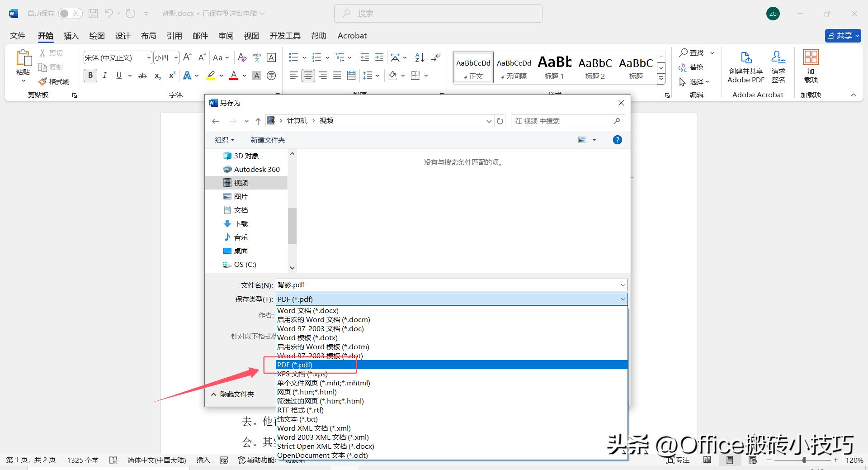
Task: Click the New Folder button
Action: click(268, 140)
